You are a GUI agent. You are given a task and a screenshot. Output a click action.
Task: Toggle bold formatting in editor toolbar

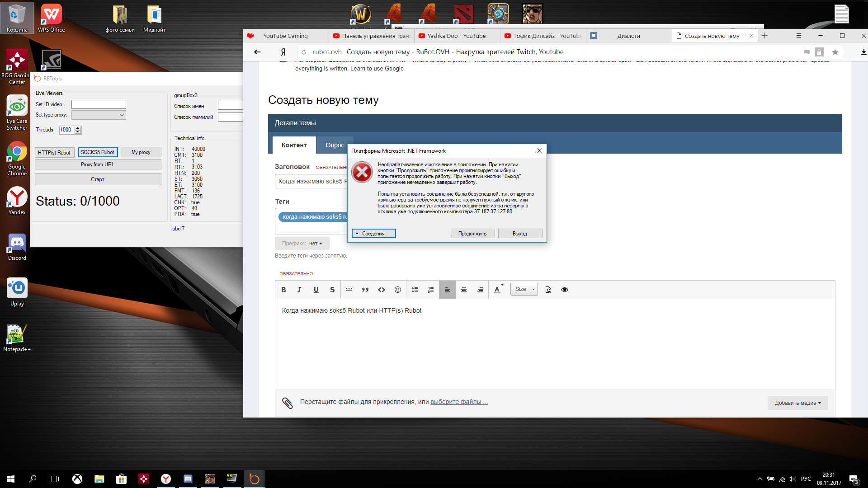point(283,290)
